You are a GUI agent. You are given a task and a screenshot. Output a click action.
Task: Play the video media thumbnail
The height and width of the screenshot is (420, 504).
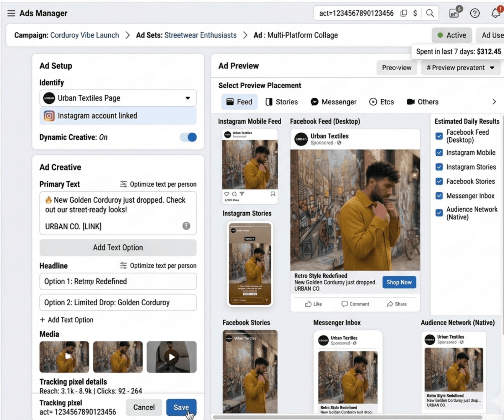click(171, 357)
